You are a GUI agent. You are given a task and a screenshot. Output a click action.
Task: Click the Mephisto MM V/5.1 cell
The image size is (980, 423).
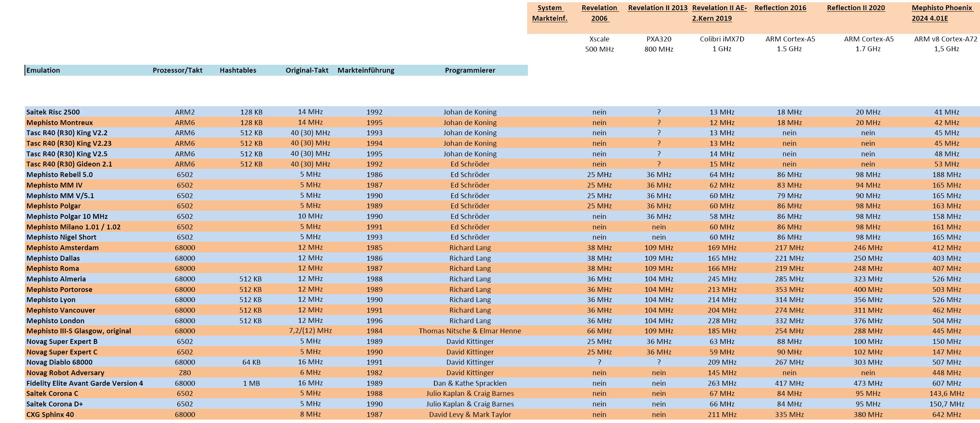(60, 196)
